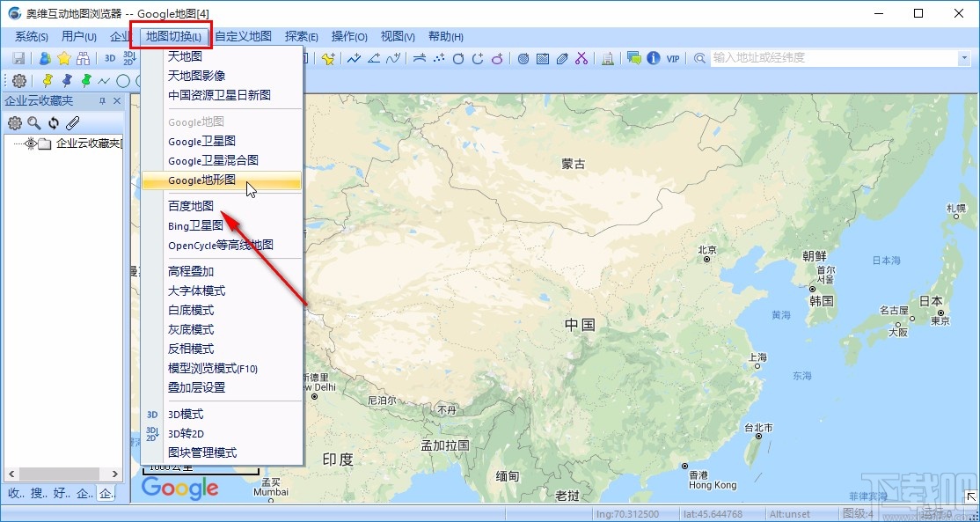Close the 企业云收藏夹 panel
This screenshot has width=980, height=522.
click(117, 100)
